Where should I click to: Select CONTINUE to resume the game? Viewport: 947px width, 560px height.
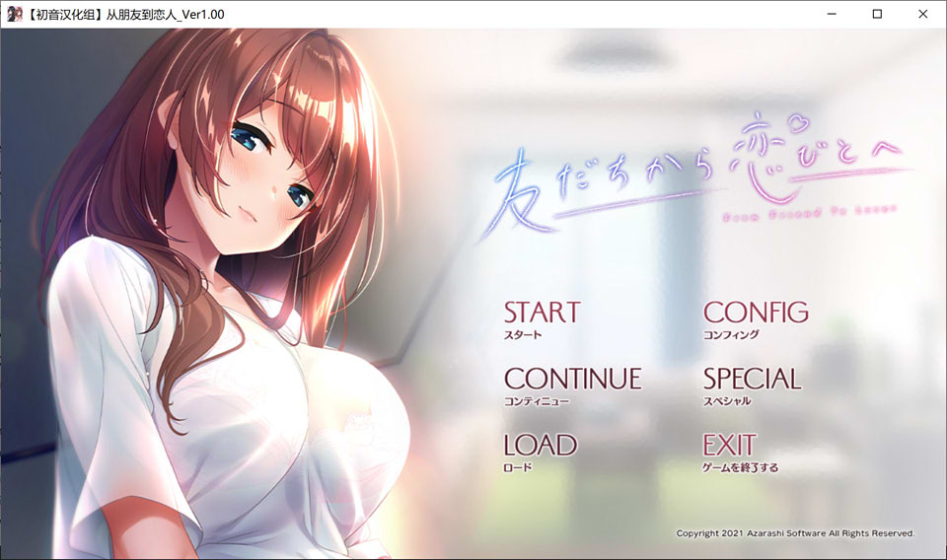point(572,379)
